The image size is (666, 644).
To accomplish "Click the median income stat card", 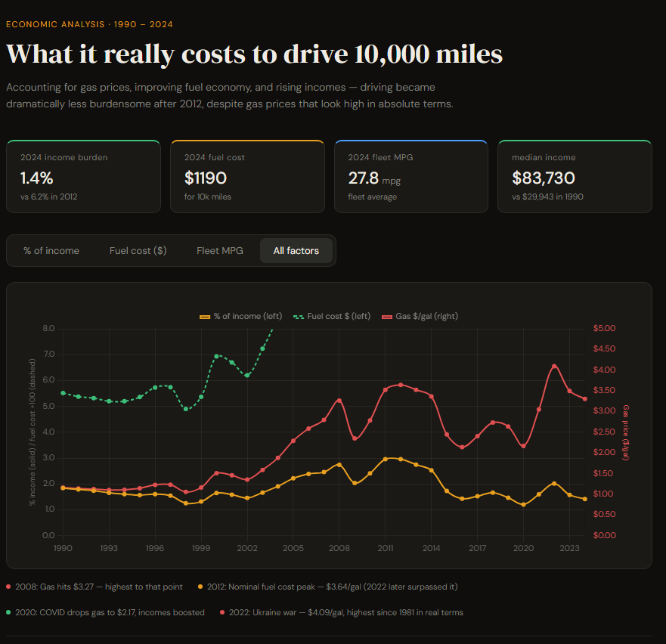I will [x=575, y=177].
